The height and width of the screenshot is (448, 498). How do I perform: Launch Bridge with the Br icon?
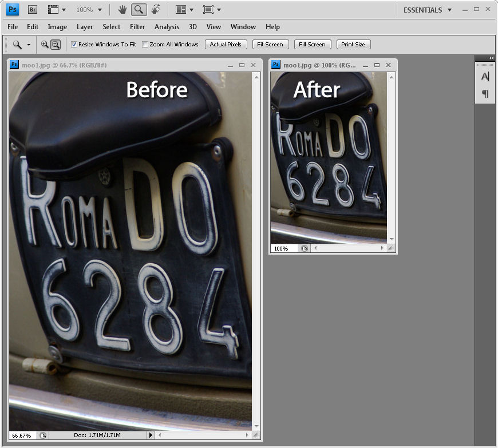coord(33,10)
